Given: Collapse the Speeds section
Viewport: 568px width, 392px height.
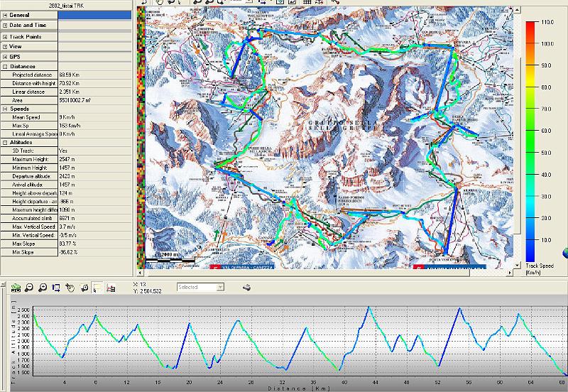Looking at the screenshot, I should point(5,109).
